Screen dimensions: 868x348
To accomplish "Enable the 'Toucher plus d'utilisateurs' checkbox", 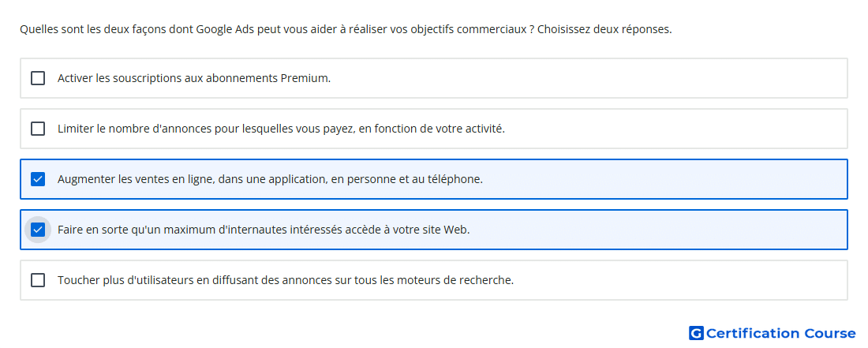I will point(38,280).
